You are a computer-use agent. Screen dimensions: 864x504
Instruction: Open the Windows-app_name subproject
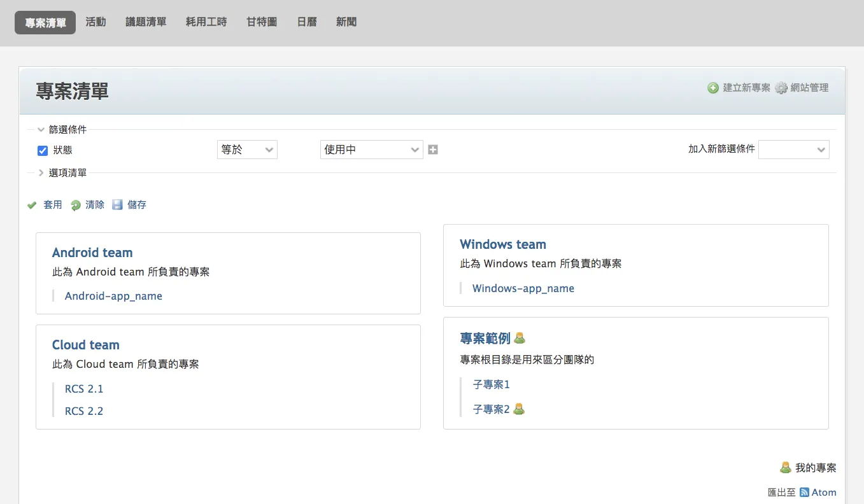[523, 288]
